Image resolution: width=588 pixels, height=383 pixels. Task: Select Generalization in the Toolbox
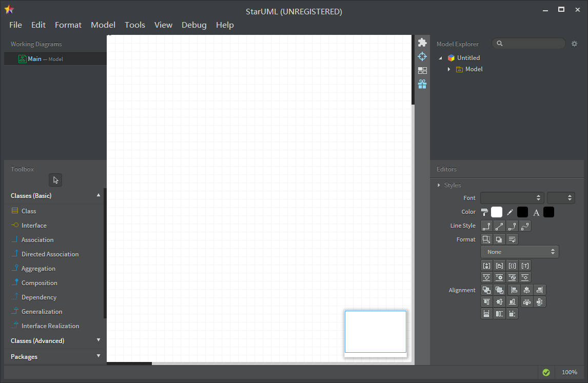point(54,311)
